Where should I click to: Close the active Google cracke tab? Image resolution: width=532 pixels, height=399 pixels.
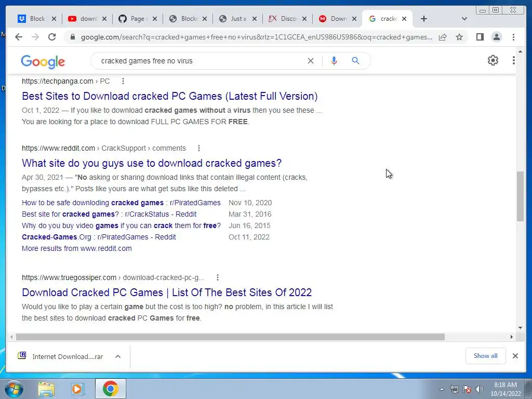click(404, 19)
